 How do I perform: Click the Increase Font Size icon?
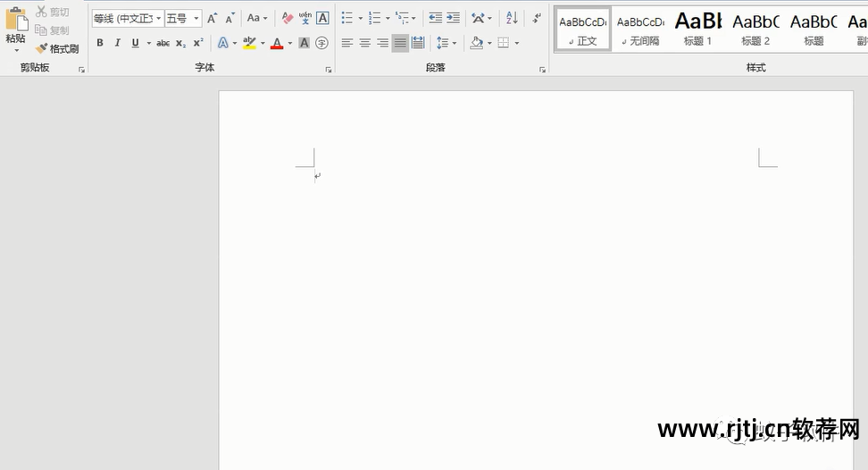(x=212, y=18)
